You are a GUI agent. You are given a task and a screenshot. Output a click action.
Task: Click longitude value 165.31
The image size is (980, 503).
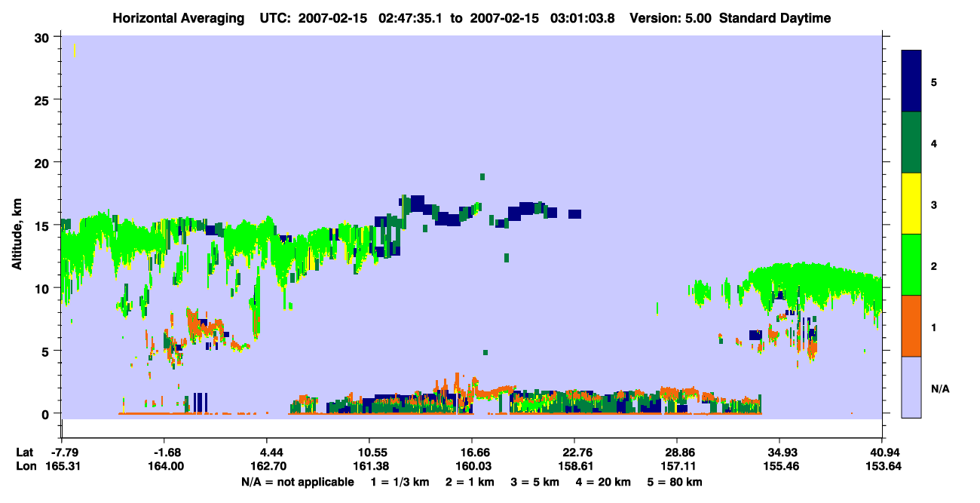63,467
